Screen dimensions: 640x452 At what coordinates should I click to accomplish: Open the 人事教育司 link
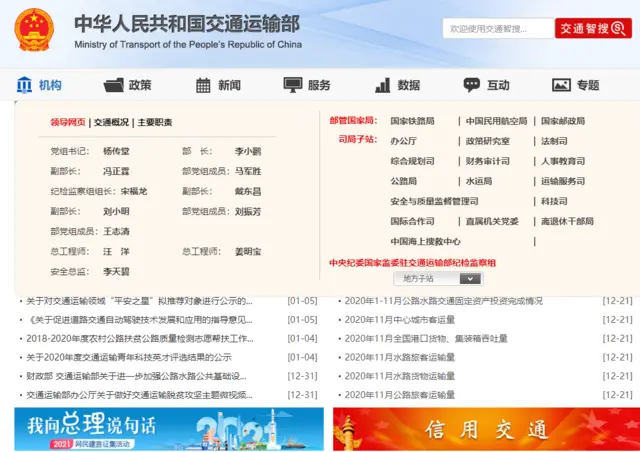pyautogui.click(x=563, y=161)
